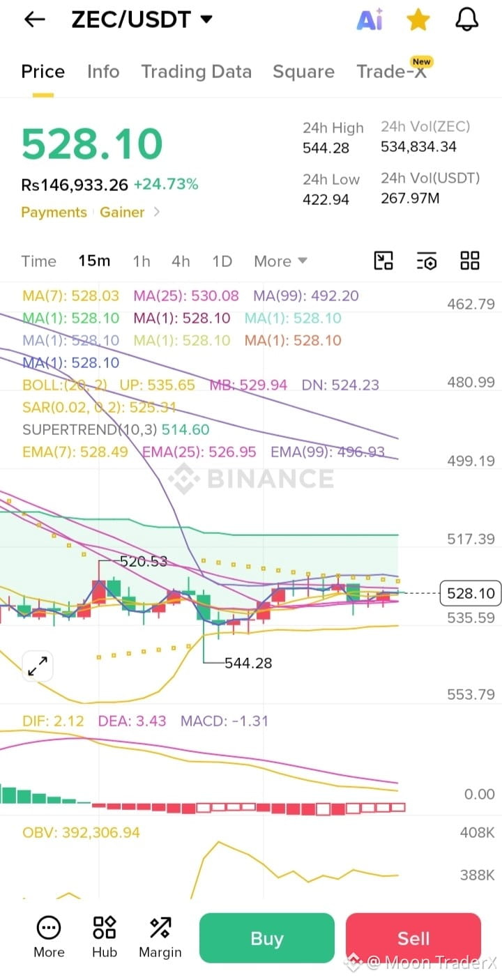Viewport: 502px width, 980px height.
Task: Click the 24h Vol(ZEC) value 534,834.34
Action: click(x=418, y=146)
